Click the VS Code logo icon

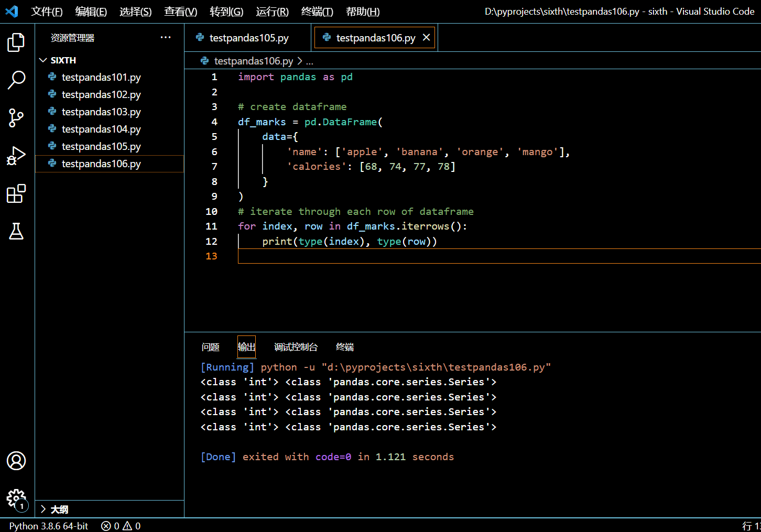point(12,11)
